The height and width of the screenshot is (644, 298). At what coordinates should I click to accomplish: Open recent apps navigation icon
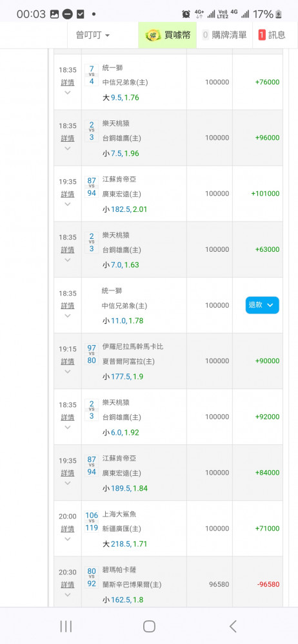(x=66, y=626)
